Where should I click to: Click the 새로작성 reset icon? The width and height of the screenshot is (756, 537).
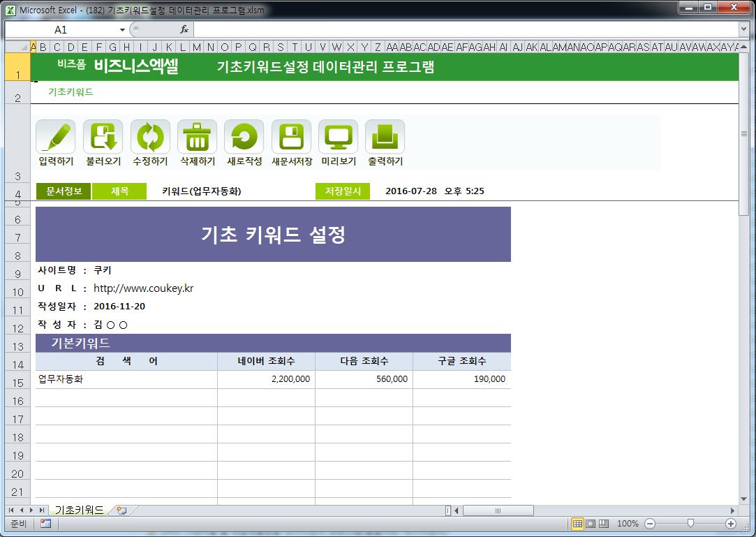tap(244, 137)
